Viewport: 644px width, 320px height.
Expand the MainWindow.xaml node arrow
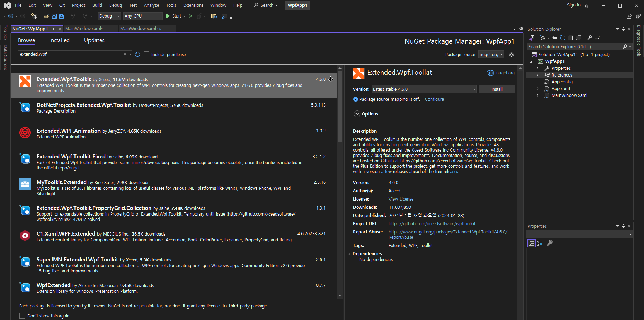(537, 95)
